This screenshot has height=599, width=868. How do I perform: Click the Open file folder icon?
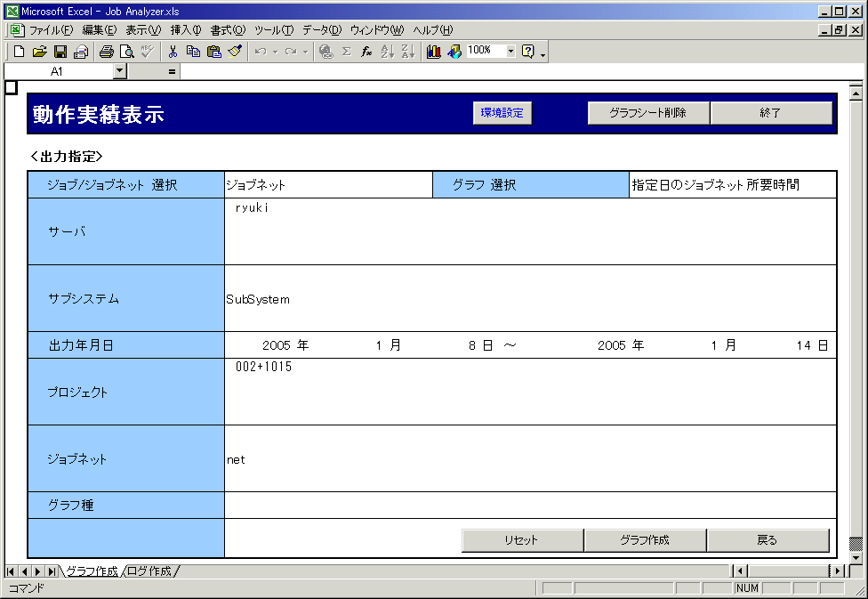point(39,52)
